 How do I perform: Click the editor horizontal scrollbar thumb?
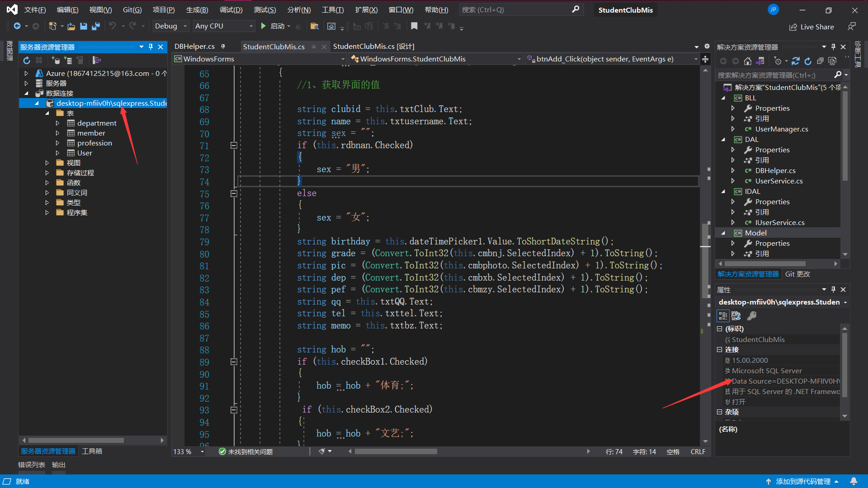pyautogui.click(x=396, y=451)
